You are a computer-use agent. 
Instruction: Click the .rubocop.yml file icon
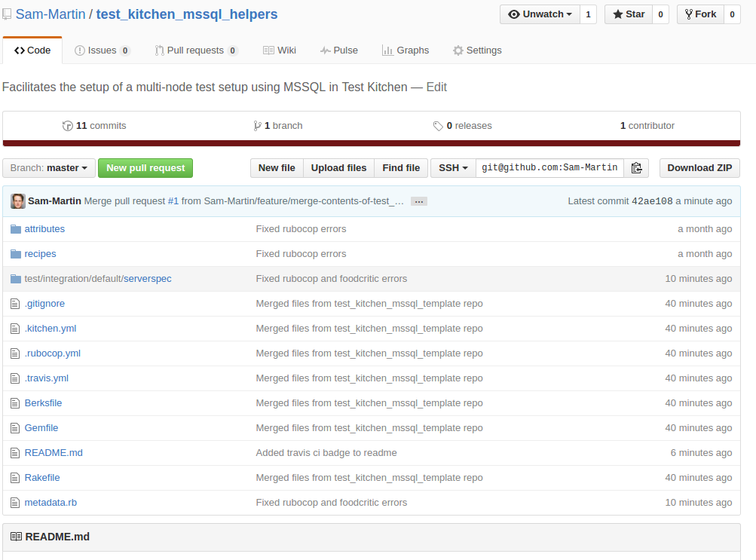pyautogui.click(x=15, y=353)
